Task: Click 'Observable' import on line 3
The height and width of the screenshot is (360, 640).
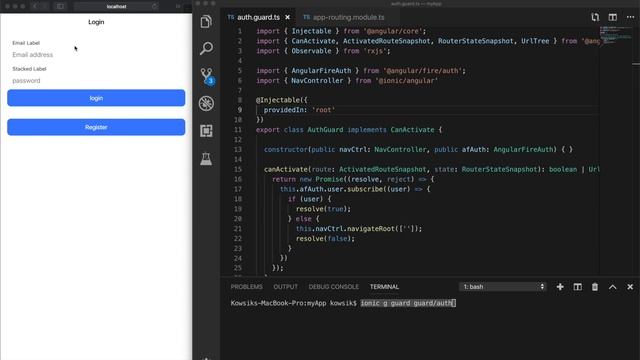Action: pyautogui.click(x=311, y=51)
